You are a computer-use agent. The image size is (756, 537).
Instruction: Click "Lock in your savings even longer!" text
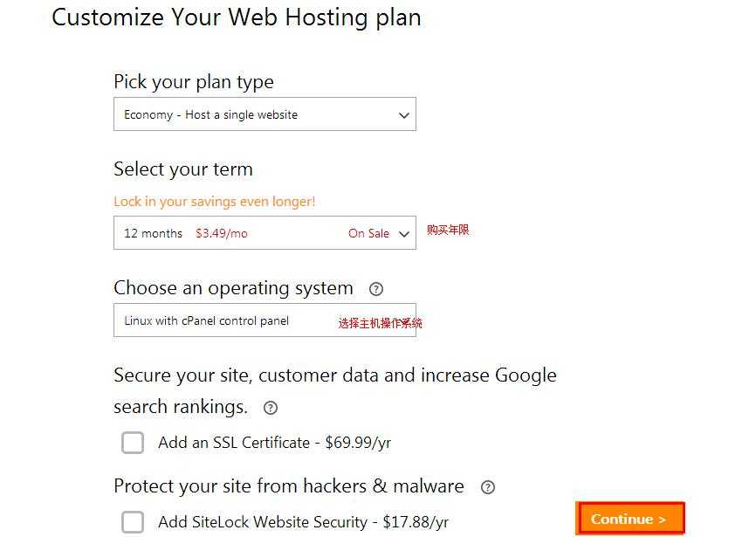tap(214, 202)
